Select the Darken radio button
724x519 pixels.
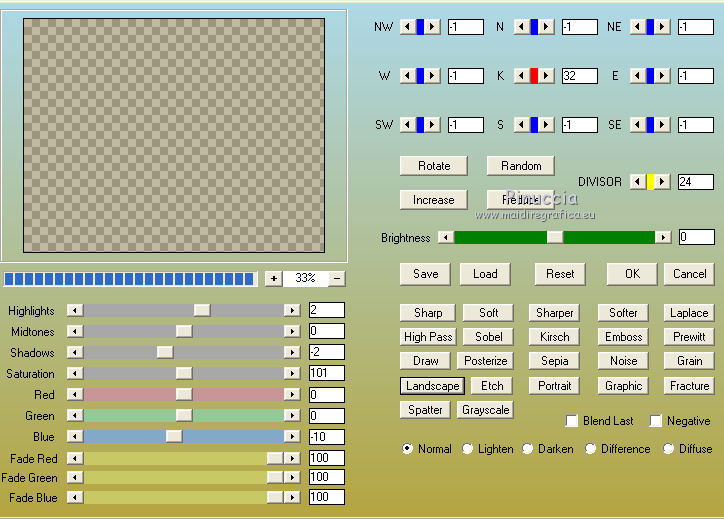(527, 448)
